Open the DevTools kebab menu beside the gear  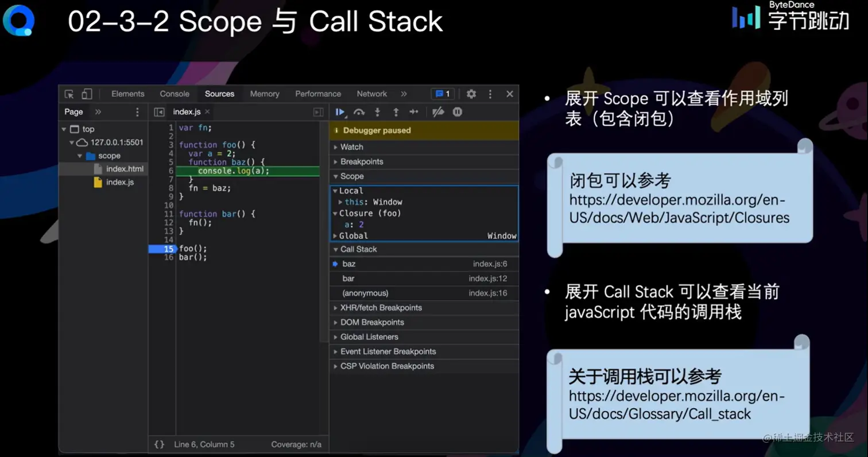pyautogui.click(x=490, y=94)
